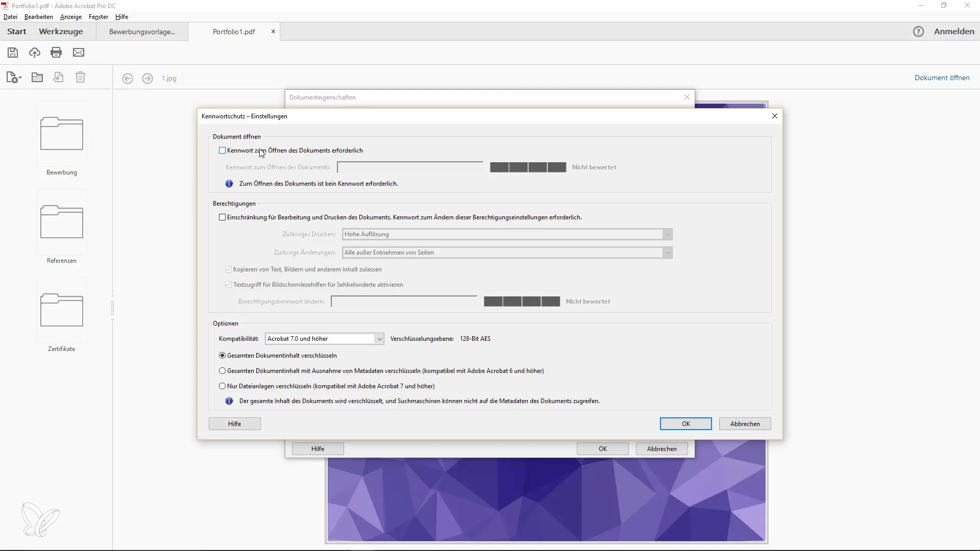Open the Zulässiges Drucken dropdown
The width and height of the screenshot is (980, 551).
coord(507,234)
